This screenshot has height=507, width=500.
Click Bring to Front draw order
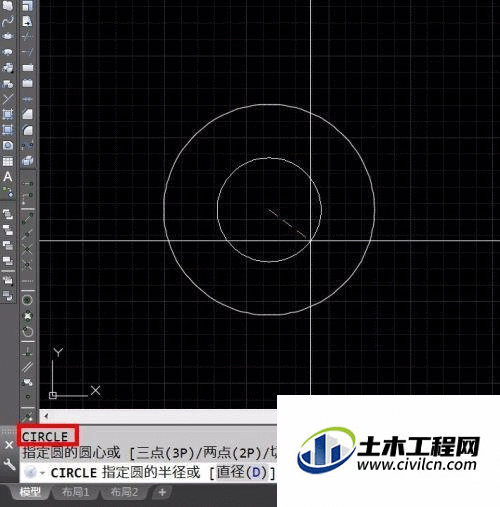click(x=8, y=214)
